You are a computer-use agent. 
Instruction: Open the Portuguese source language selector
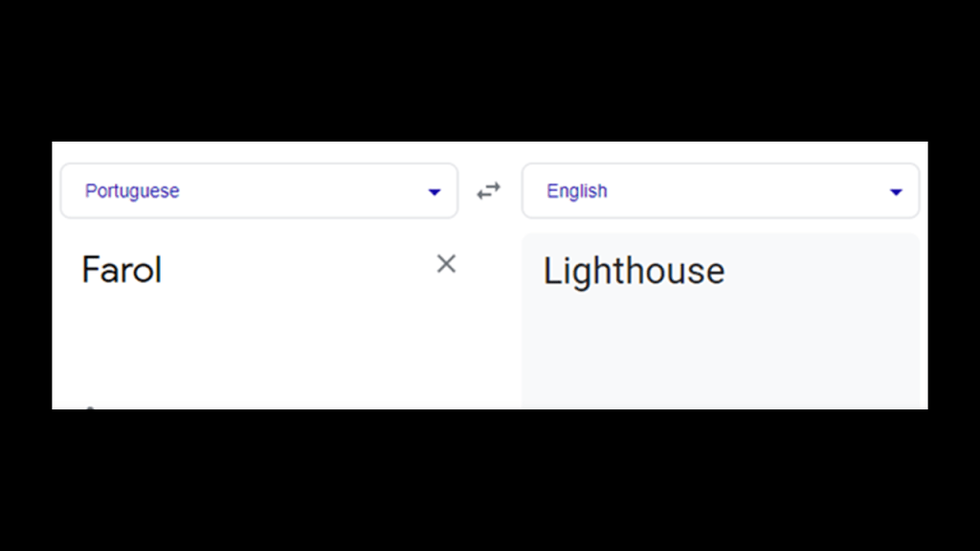click(x=258, y=191)
